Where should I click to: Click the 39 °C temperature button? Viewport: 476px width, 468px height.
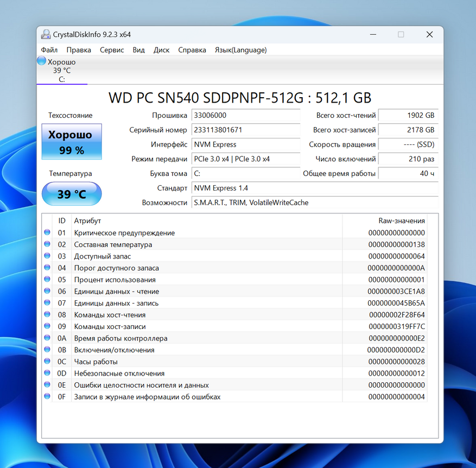(x=72, y=194)
